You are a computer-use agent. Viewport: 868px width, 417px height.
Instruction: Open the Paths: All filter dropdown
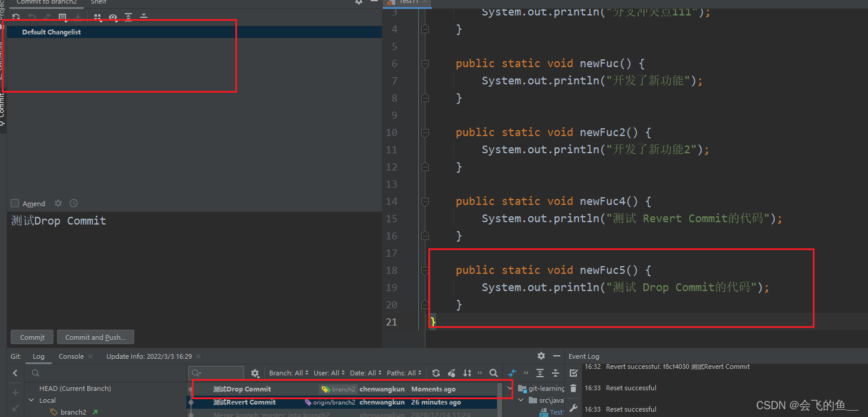click(405, 373)
